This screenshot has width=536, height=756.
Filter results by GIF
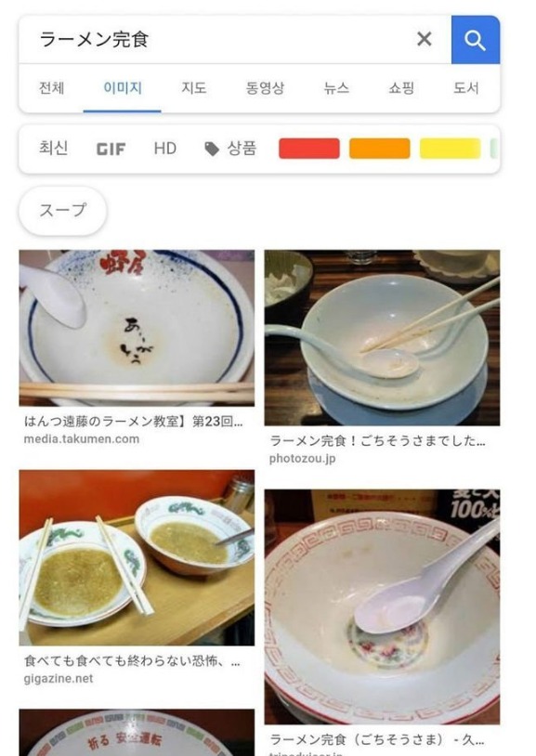[111, 149]
